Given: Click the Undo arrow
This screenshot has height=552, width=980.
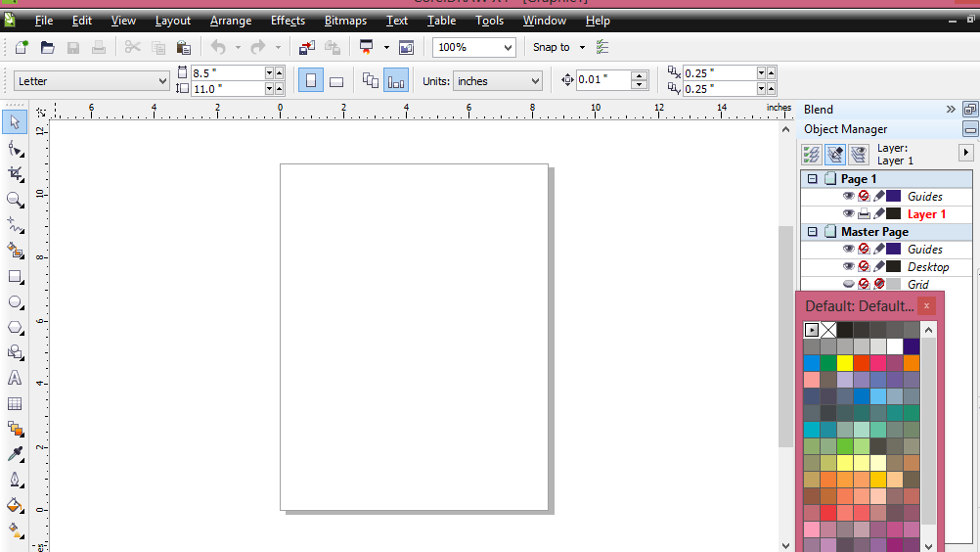Looking at the screenshot, I should (218, 48).
